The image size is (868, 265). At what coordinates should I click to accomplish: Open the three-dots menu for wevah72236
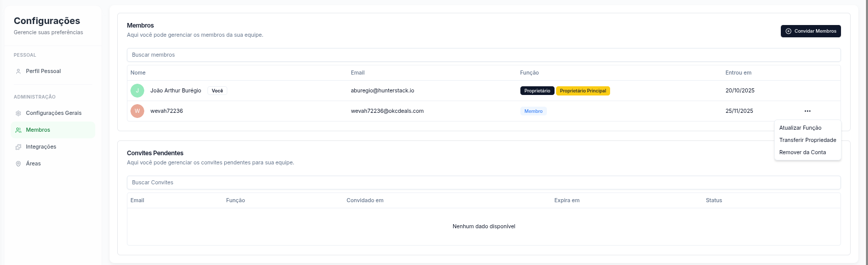point(807,111)
